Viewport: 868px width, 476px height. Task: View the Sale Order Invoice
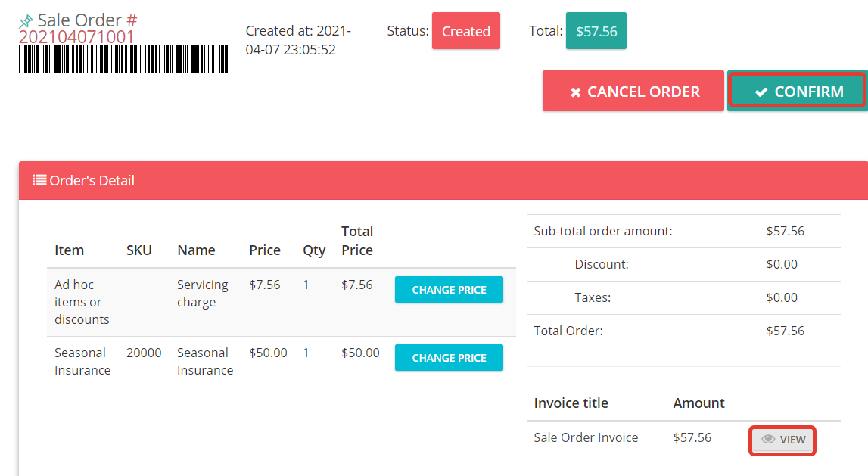(x=782, y=440)
